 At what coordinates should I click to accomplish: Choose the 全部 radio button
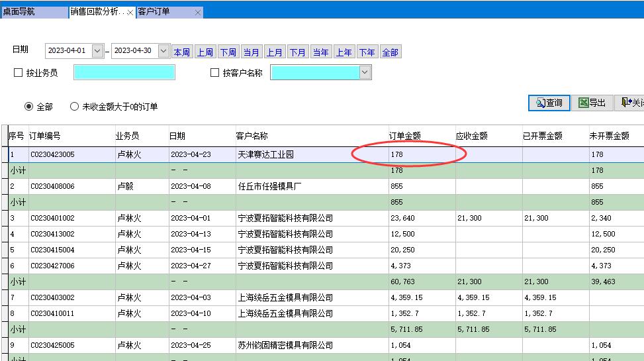point(28,107)
